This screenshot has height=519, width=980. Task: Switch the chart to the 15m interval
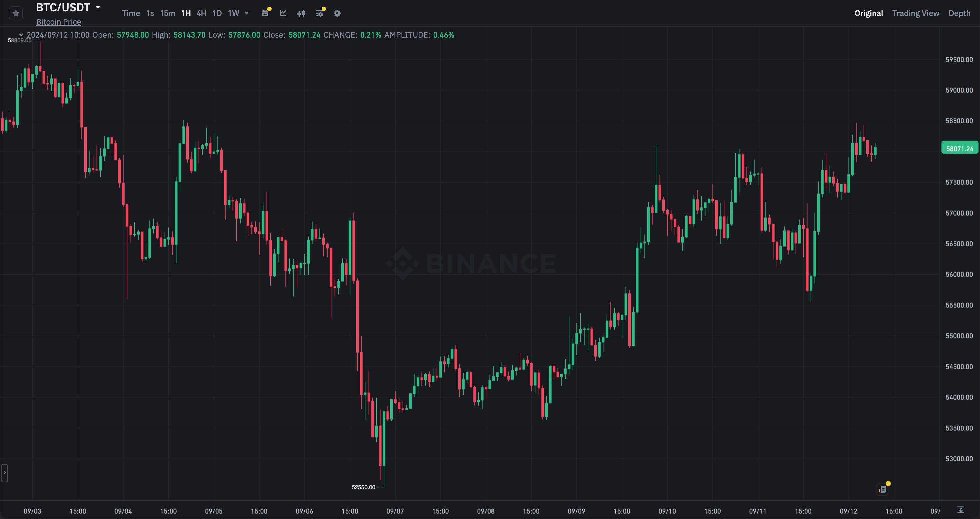167,13
